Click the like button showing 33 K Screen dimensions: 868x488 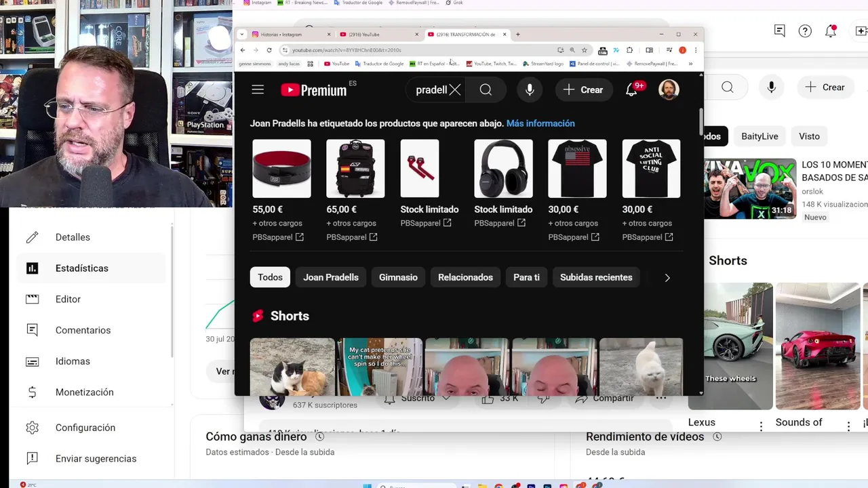click(x=500, y=399)
